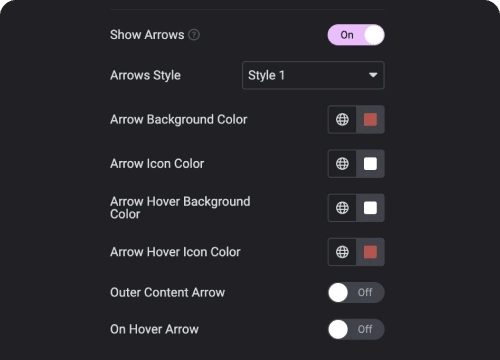Enable the On Hover Arrow switch
Screen dimensions: 500x360
click(x=356, y=329)
